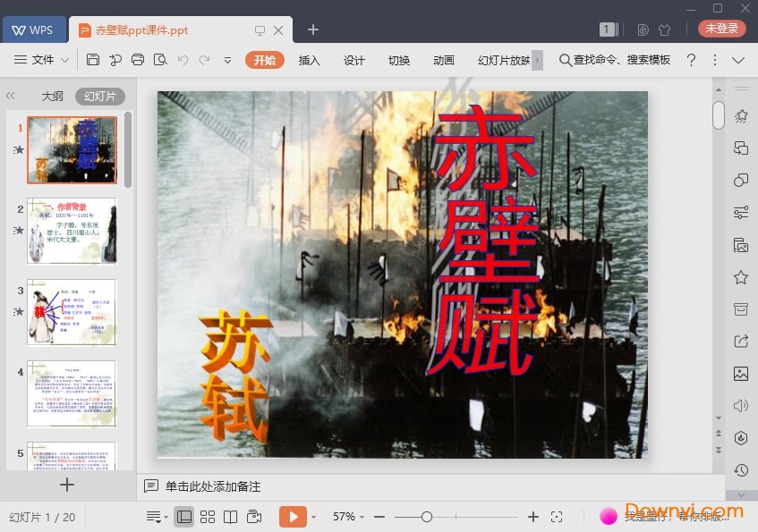Select slide 3 thumbnail in panel
Viewport: 758px width, 532px height.
pyautogui.click(x=72, y=312)
